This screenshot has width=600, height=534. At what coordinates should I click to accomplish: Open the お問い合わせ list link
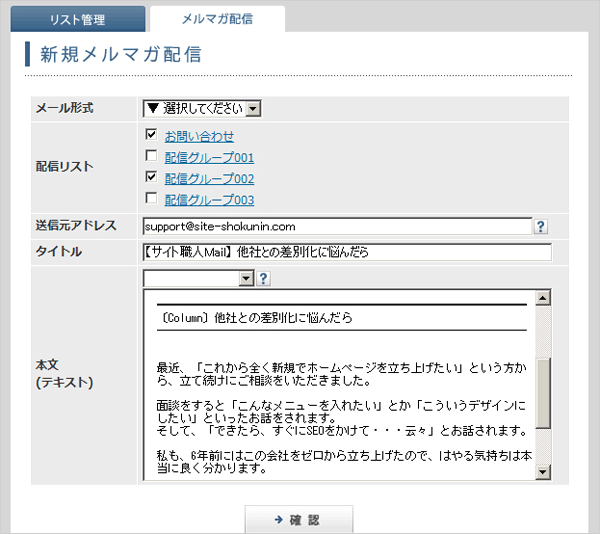click(199, 136)
